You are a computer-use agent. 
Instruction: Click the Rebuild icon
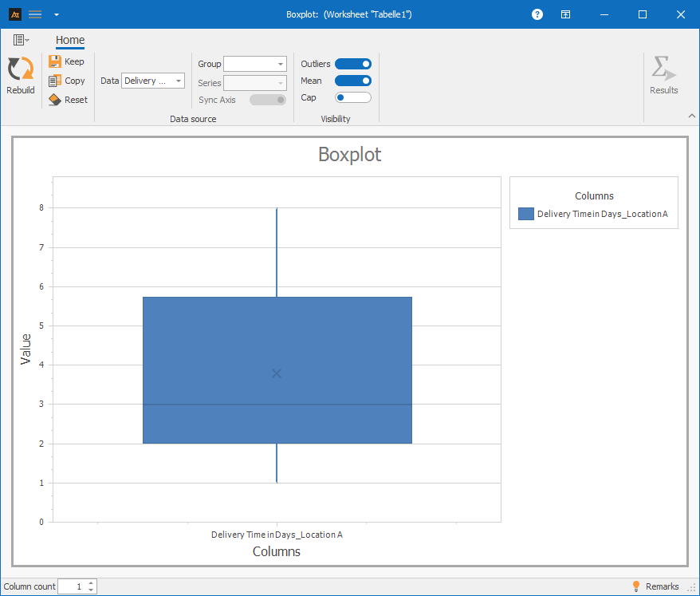point(20,69)
